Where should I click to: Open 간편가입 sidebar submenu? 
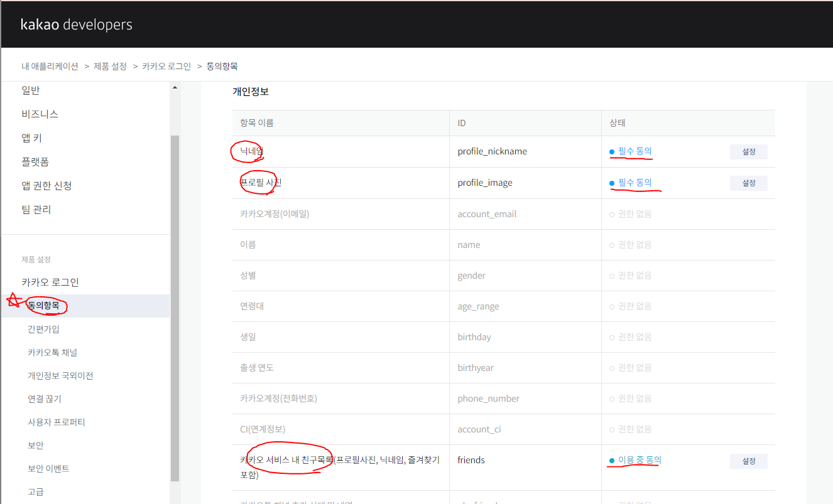pos(43,329)
